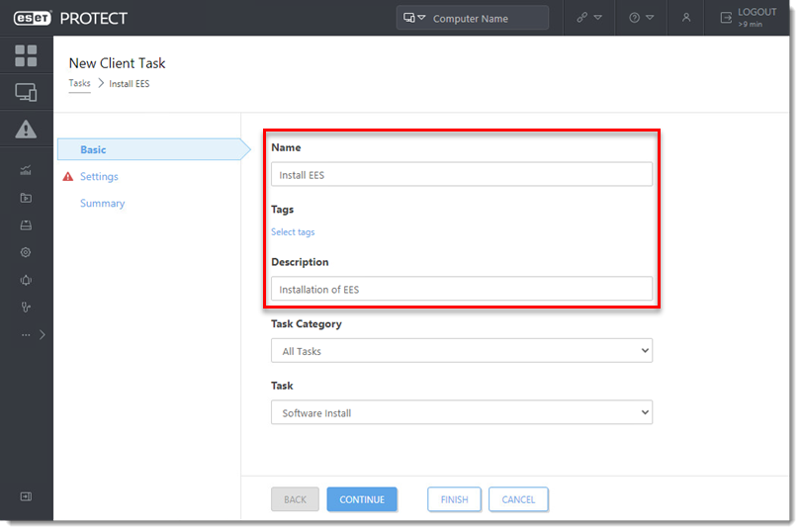Image resolution: width=801 pixels, height=532 pixels.
Task: Click the Select tags link
Action: (x=293, y=232)
